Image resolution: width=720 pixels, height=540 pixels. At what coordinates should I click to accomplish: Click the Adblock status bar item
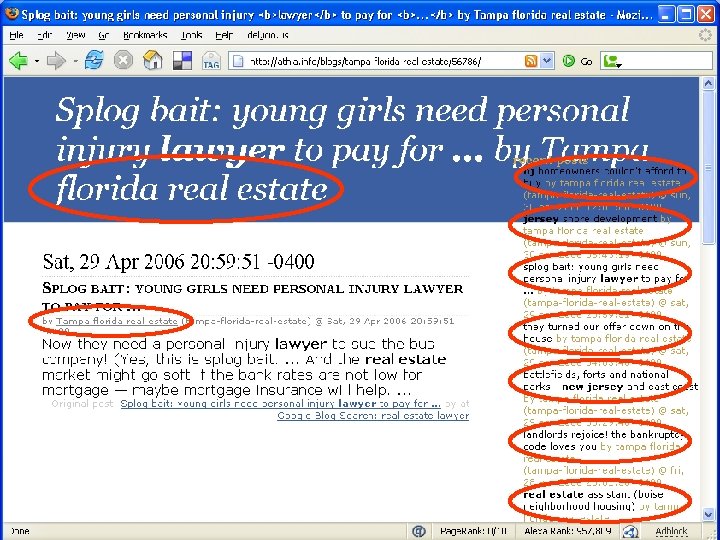coord(671,531)
